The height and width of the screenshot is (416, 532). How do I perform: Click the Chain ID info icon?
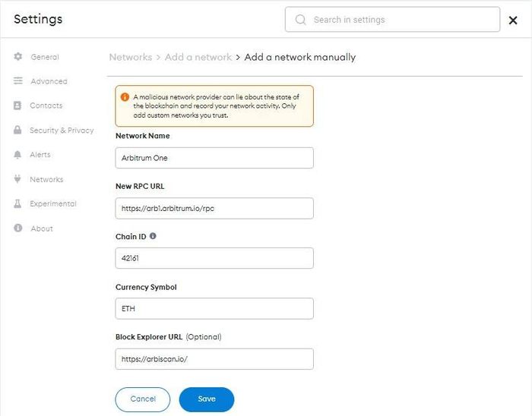click(x=153, y=236)
